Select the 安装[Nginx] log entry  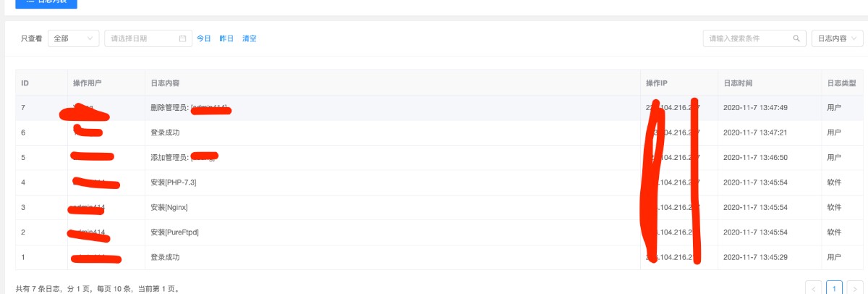170,208
